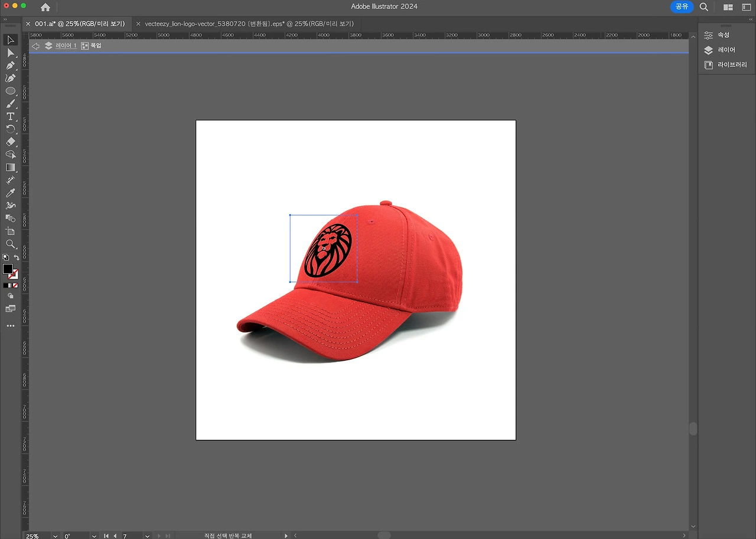
Task: Click the vertical scrollbar down arrow
Action: [x=693, y=527]
